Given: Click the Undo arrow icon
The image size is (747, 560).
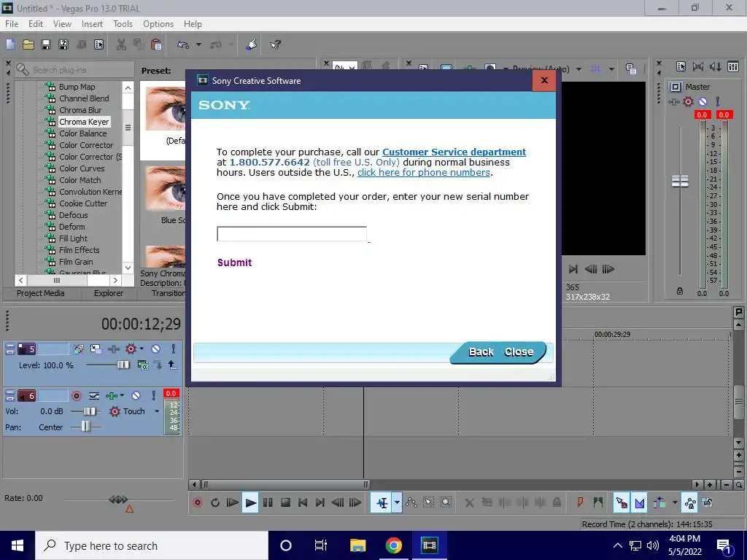Looking at the screenshot, I should point(183,44).
